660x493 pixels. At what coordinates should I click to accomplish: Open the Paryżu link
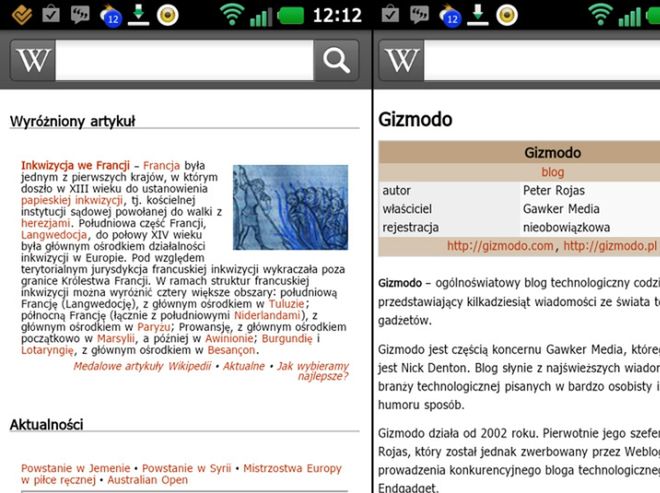click(x=154, y=327)
